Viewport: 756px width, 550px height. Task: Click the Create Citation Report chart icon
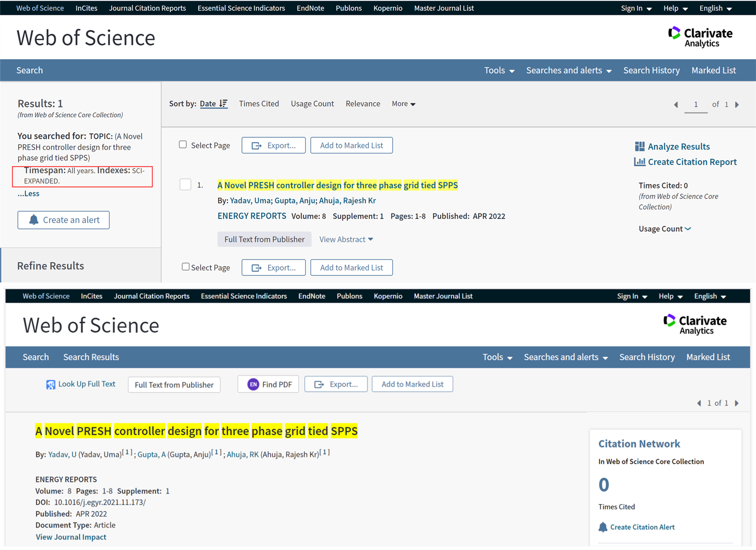(x=640, y=162)
